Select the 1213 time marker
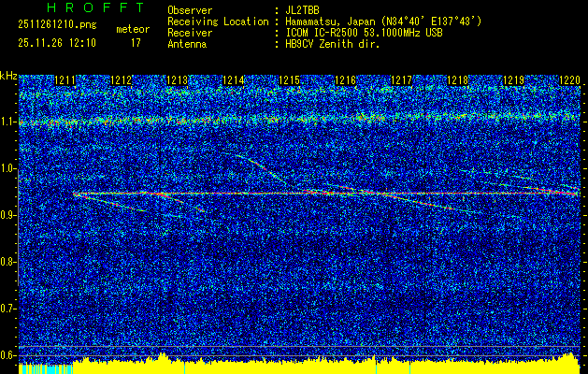This screenshot has height=374, width=588. coord(177,81)
